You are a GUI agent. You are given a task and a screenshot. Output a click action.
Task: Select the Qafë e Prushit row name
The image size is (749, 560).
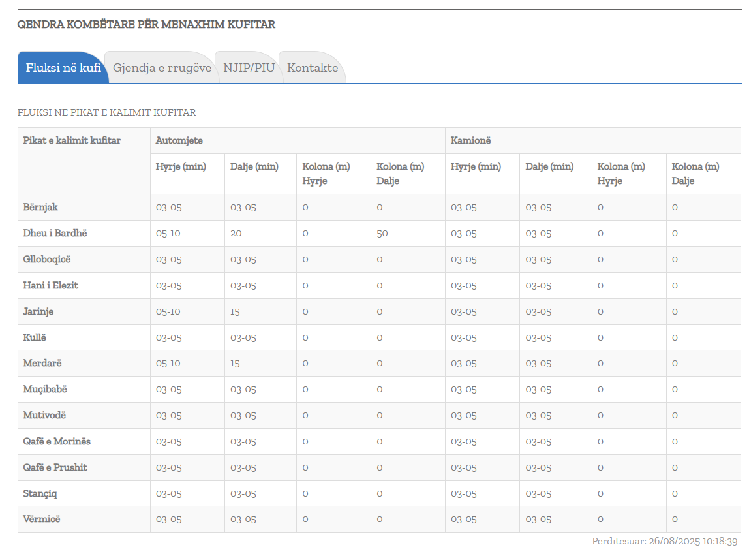[x=55, y=467]
